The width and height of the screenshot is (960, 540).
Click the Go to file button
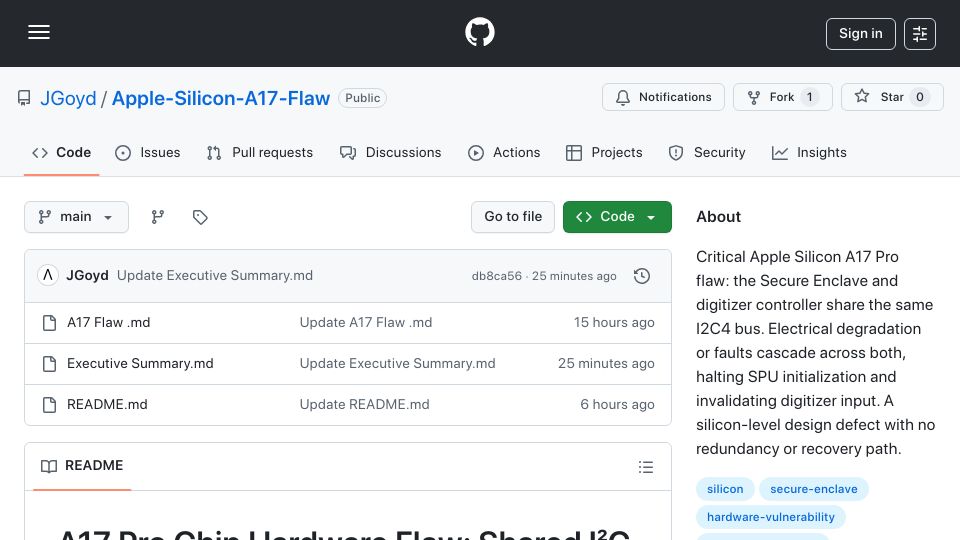(x=513, y=217)
